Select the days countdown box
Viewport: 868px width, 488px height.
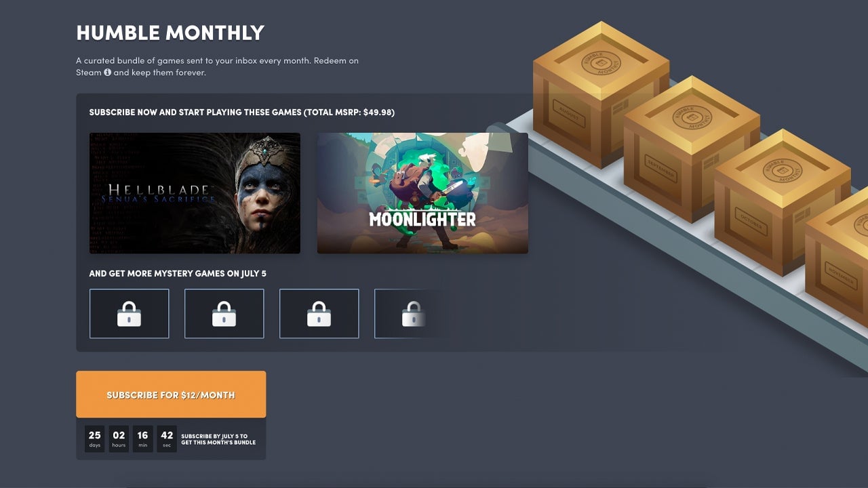(95, 439)
